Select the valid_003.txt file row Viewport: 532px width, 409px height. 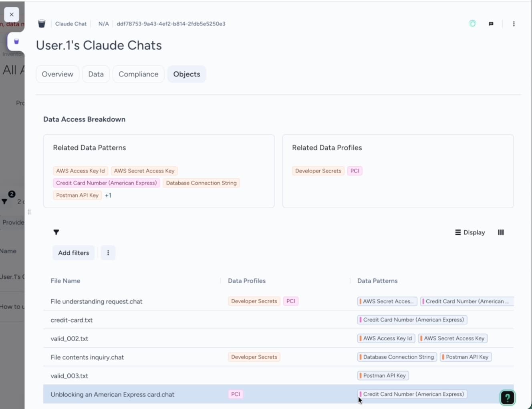pyautogui.click(x=278, y=376)
